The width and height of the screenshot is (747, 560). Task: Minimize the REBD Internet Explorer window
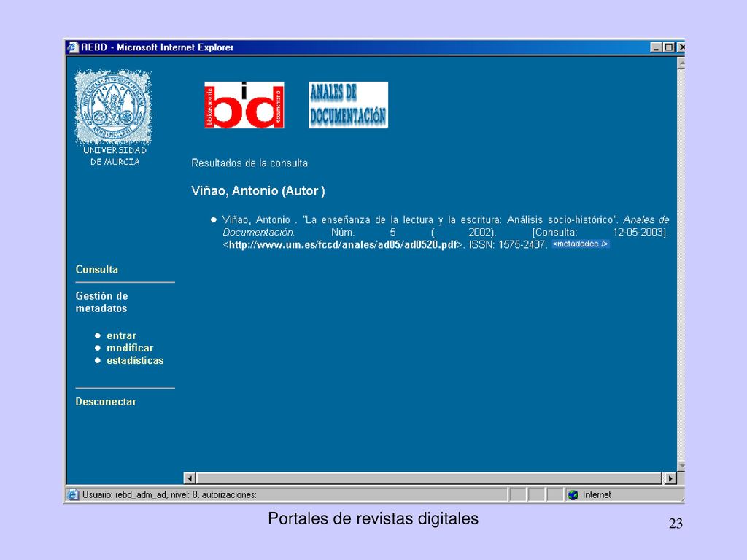(656, 47)
